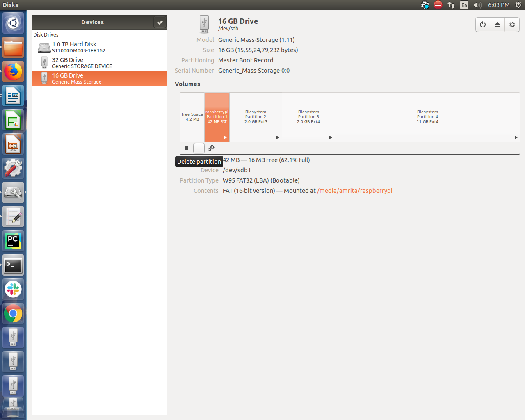Open the system session gear menu
The image size is (525, 420).
(x=518, y=5)
